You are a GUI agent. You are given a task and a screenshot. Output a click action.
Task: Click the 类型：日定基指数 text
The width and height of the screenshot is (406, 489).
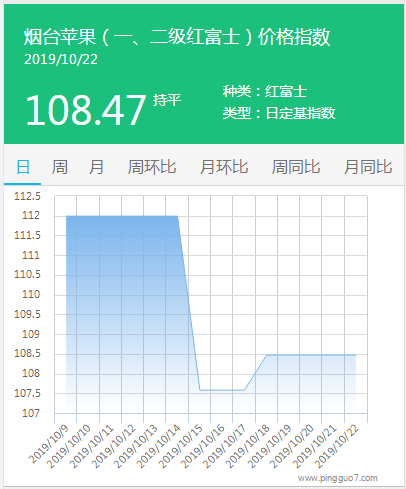(279, 113)
